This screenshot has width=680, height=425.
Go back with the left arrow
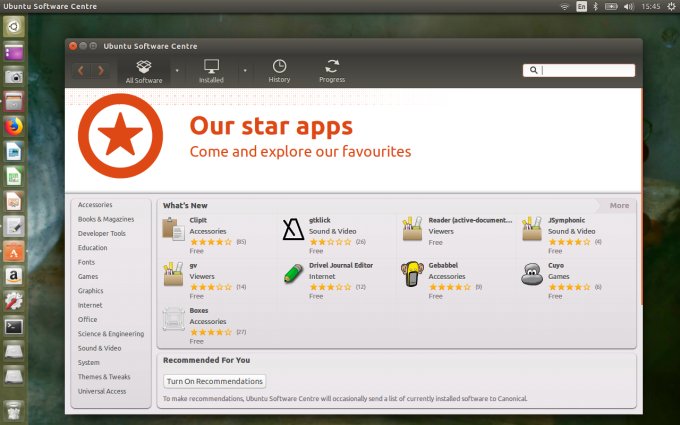pyautogui.click(x=81, y=70)
